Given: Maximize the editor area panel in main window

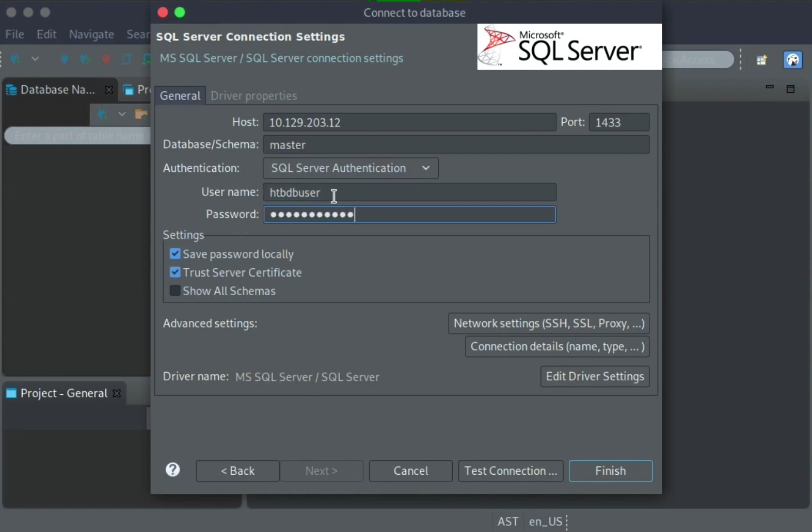Looking at the screenshot, I should [790, 89].
